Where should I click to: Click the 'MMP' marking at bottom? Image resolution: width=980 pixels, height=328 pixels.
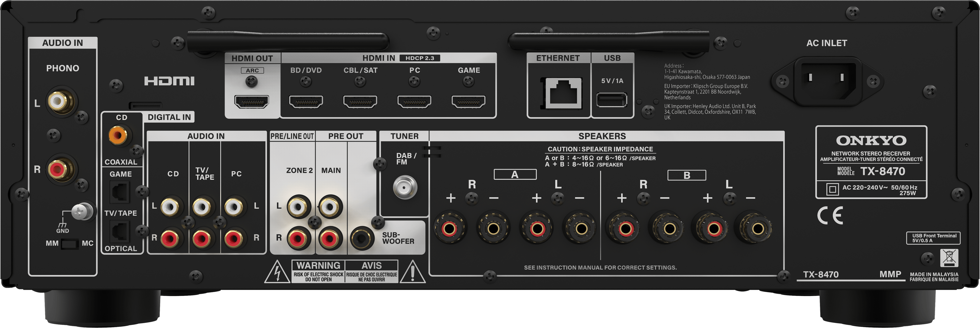pyautogui.click(x=890, y=274)
